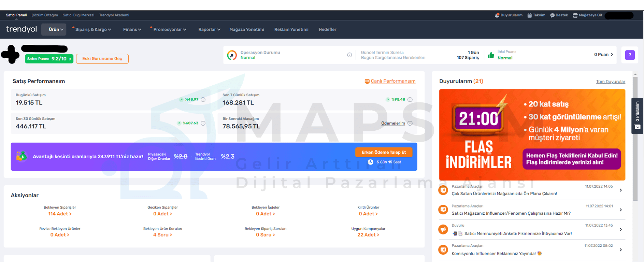The width and height of the screenshot is (644, 272).
Task: Expand Sipariş & Kargo menu
Action: click(x=93, y=29)
